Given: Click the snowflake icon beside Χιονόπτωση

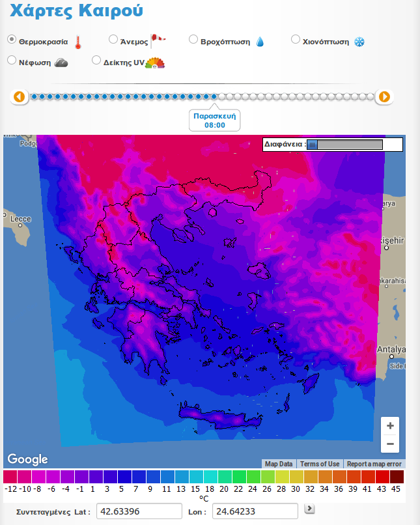Looking at the screenshot, I should (x=359, y=42).
